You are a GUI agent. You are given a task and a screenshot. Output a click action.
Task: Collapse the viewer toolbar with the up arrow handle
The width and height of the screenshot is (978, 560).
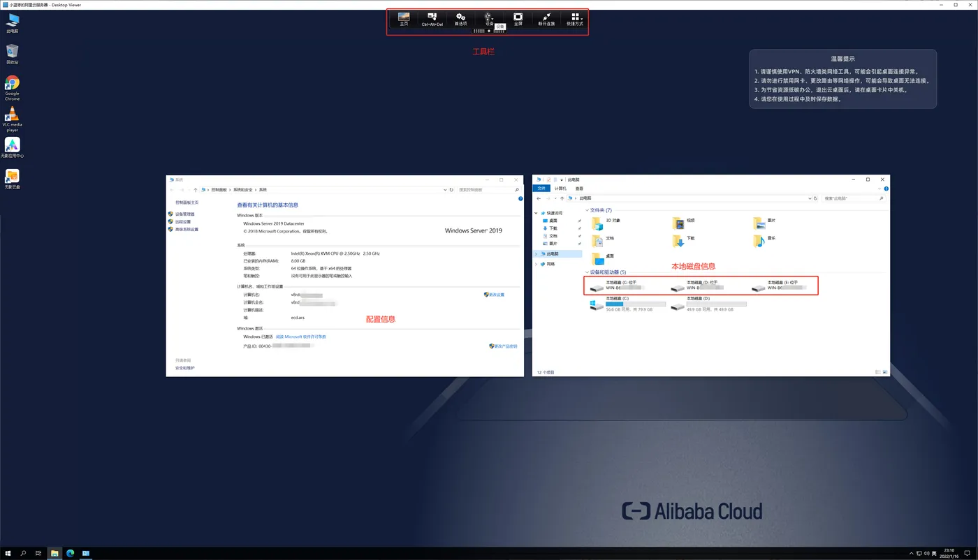pyautogui.click(x=489, y=31)
